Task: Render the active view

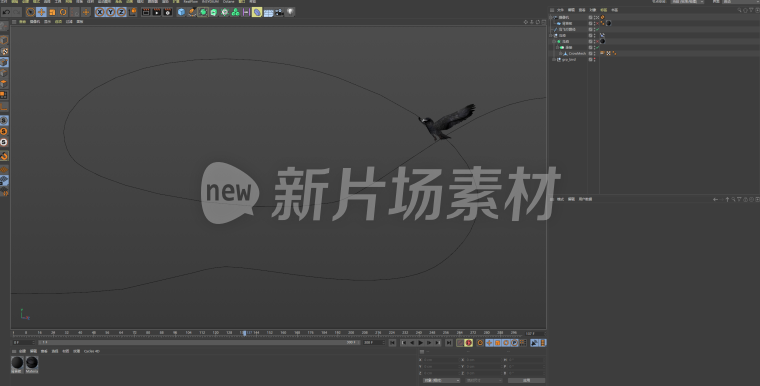Action: click(146, 12)
